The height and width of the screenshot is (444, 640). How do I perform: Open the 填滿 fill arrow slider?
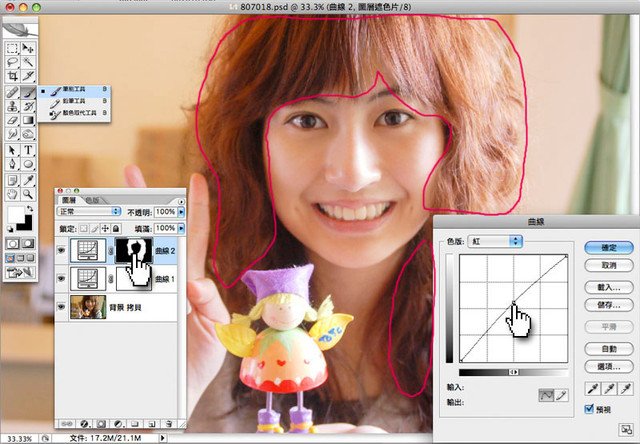181,228
